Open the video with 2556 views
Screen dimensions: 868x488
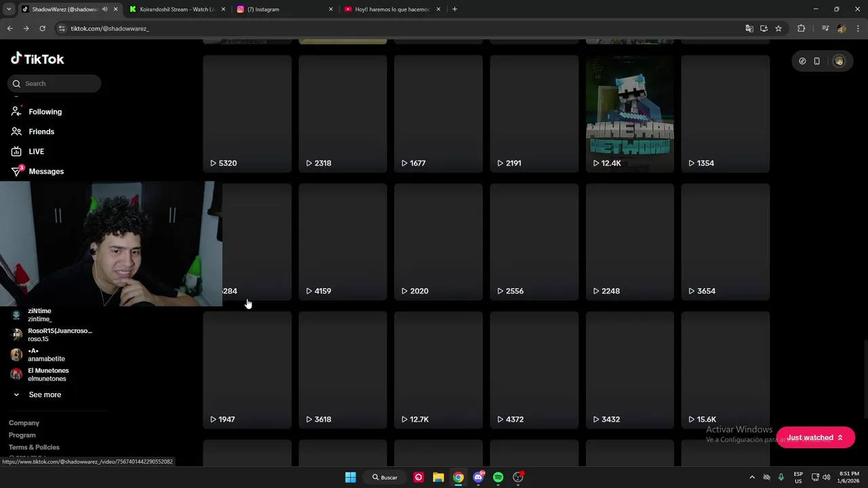coord(534,241)
